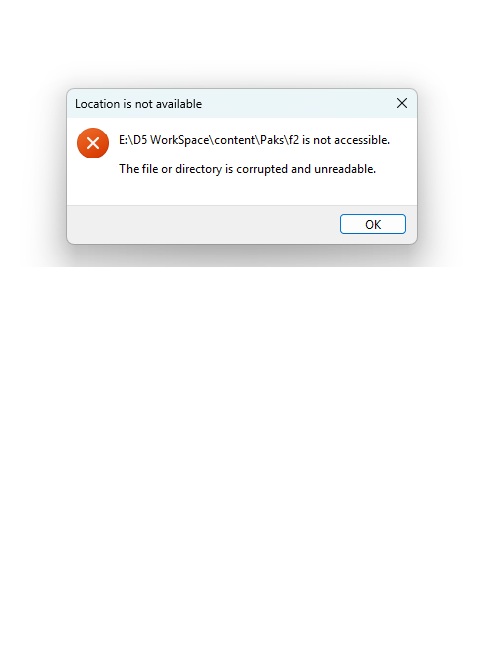Click the word 'directory' in the message

coord(198,169)
